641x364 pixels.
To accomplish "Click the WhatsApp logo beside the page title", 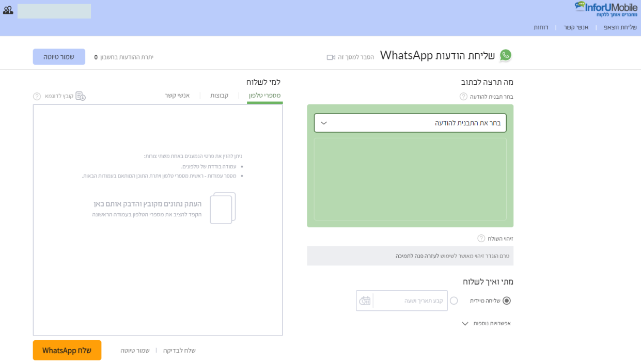I will coord(506,55).
